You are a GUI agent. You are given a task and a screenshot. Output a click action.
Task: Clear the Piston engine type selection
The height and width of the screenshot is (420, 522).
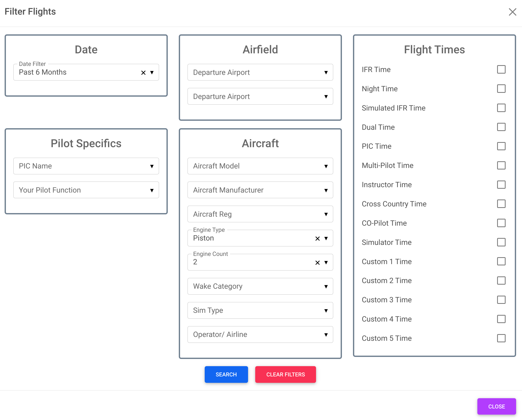tap(318, 238)
